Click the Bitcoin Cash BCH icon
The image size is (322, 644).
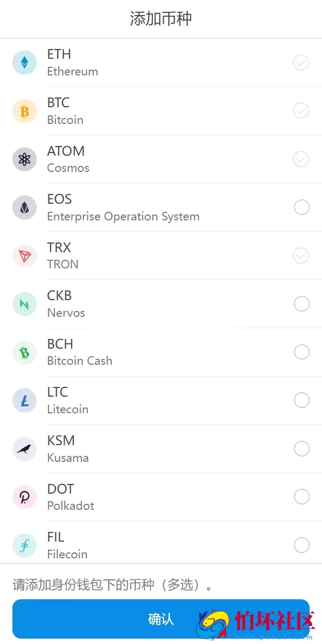(x=24, y=352)
